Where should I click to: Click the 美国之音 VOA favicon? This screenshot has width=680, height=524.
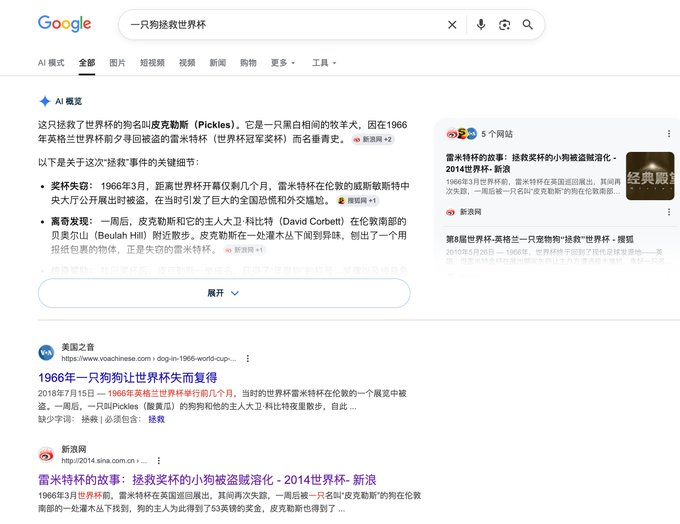tap(46, 352)
